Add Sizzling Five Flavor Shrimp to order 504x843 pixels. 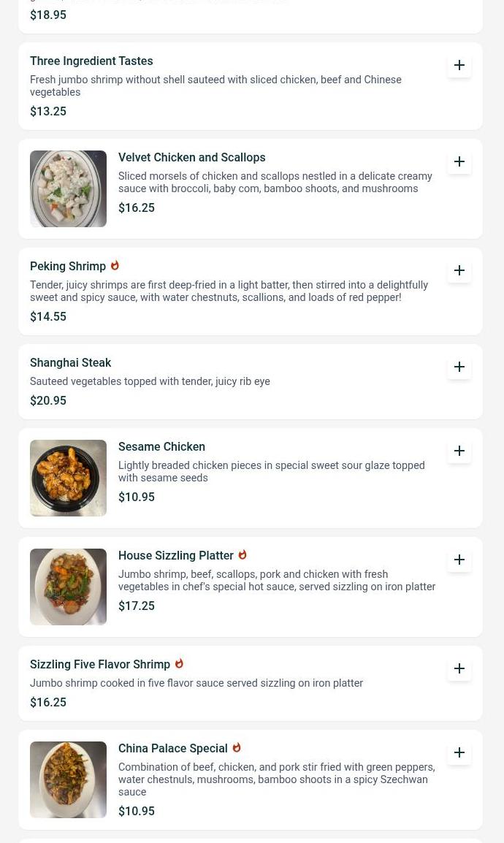coord(459,668)
